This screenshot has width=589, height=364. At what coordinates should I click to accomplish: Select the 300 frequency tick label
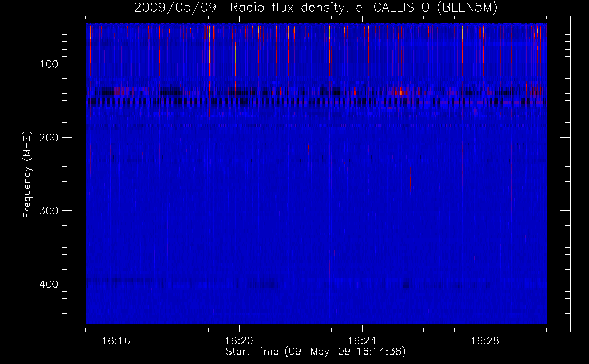coord(49,211)
